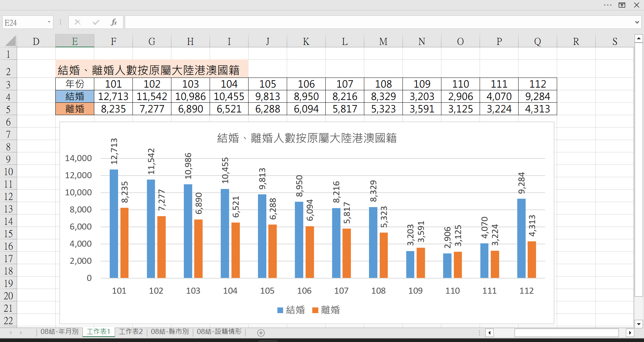This screenshot has width=644, height=342.
Task: Click chart data label 10,986
Action: (x=188, y=166)
